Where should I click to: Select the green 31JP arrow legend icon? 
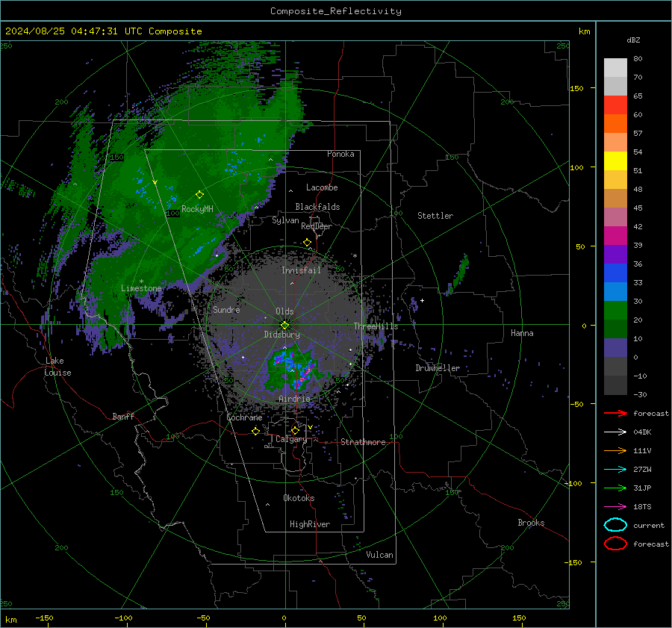pyautogui.click(x=615, y=488)
